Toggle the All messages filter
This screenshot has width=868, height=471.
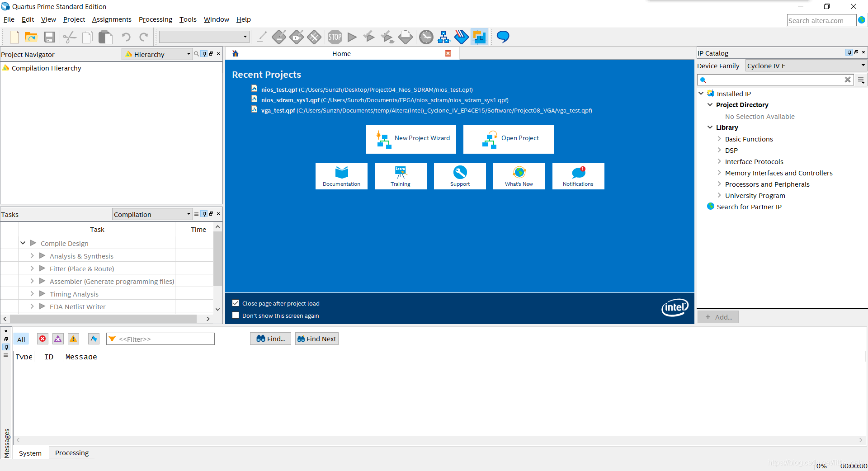[x=21, y=339]
